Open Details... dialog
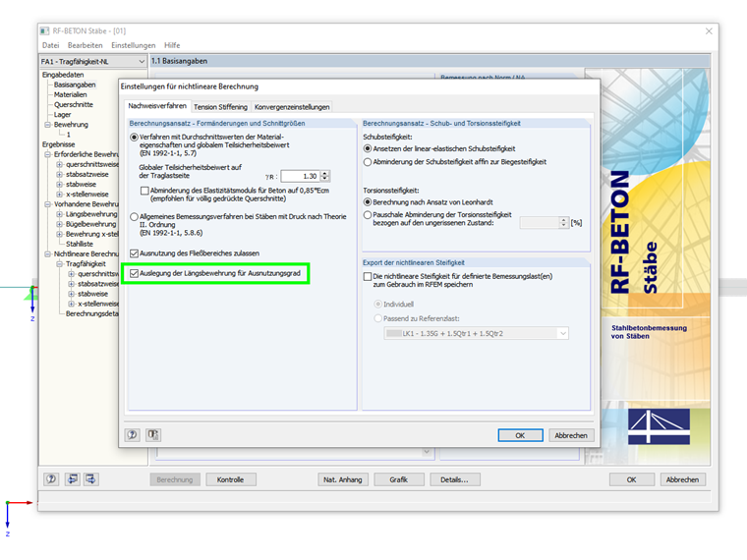Viewport: 747px width, 560px height. click(454, 479)
